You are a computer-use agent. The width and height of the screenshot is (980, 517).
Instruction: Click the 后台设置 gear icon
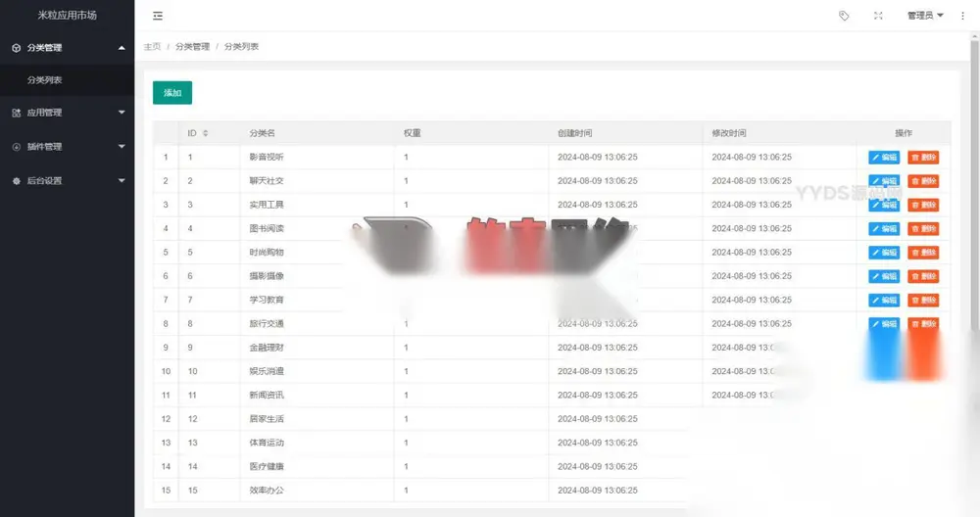(x=17, y=181)
